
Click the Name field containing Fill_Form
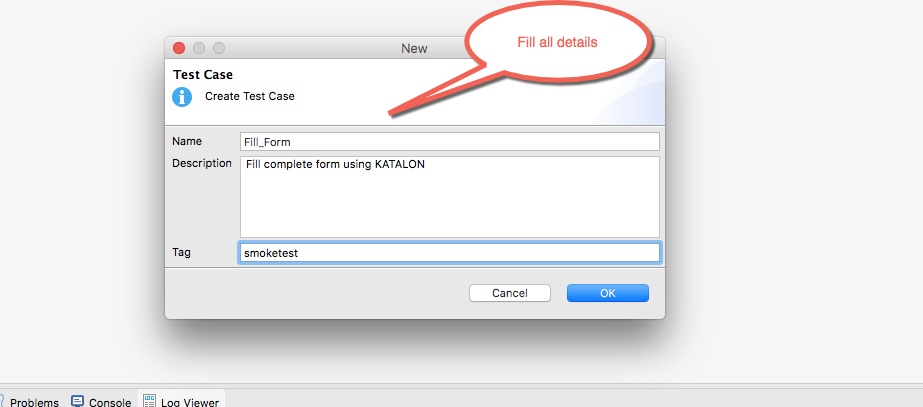click(x=449, y=142)
